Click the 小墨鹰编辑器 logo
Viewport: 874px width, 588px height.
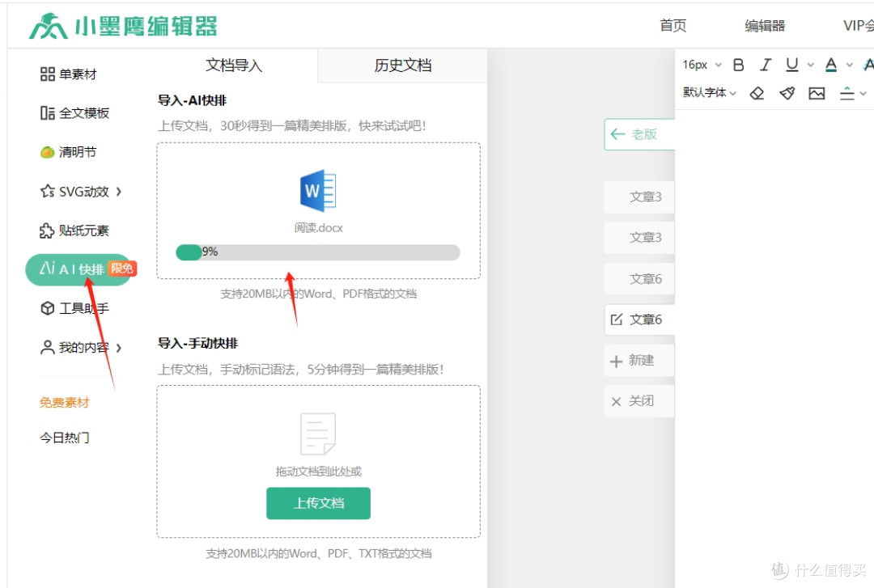tap(123, 26)
